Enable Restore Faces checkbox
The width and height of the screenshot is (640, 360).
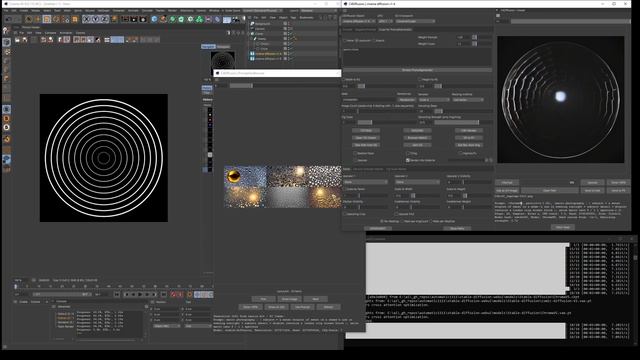[x=355, y=153]
